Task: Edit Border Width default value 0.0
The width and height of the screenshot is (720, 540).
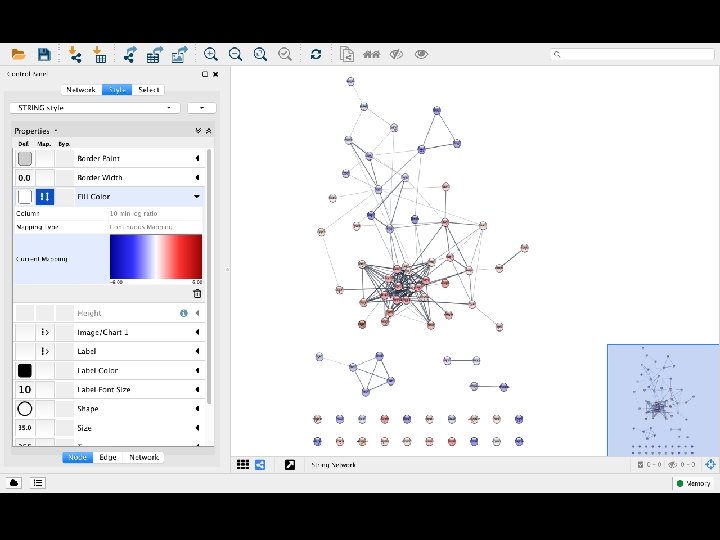Action: click(25, 178)
